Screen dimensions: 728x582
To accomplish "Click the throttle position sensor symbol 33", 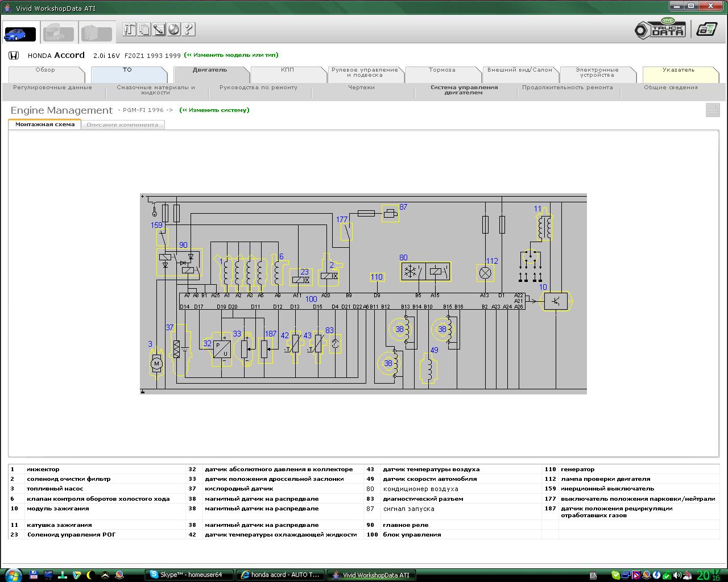I will 245,349.
